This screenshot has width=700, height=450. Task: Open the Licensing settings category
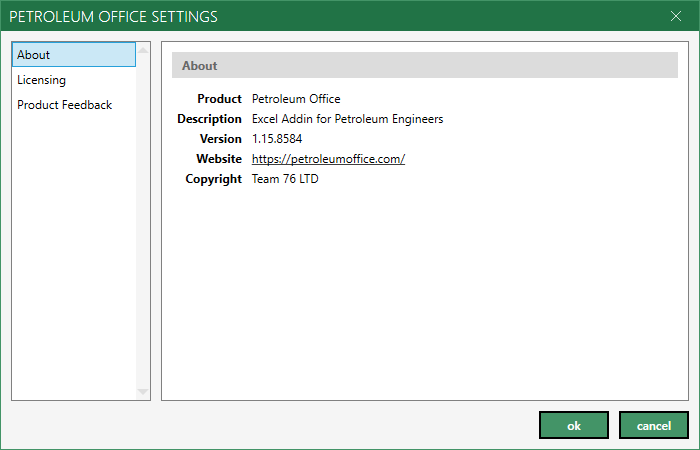tap(74, 80)
